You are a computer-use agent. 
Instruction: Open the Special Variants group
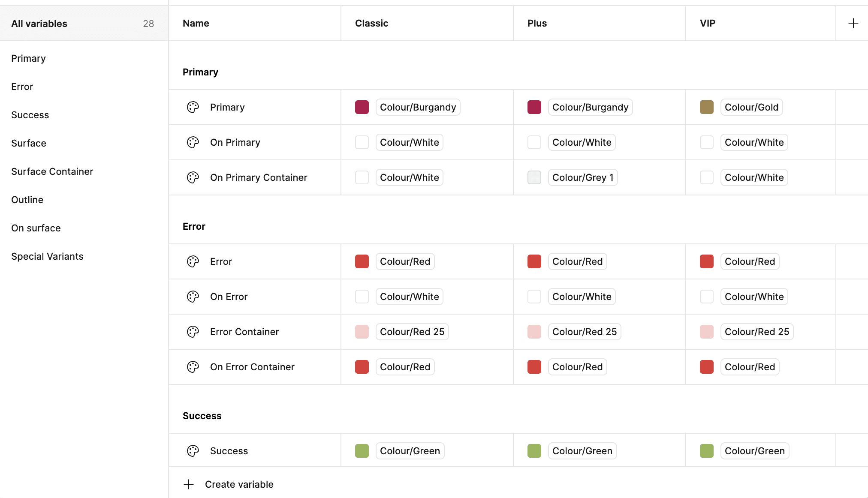pos(47,256)
